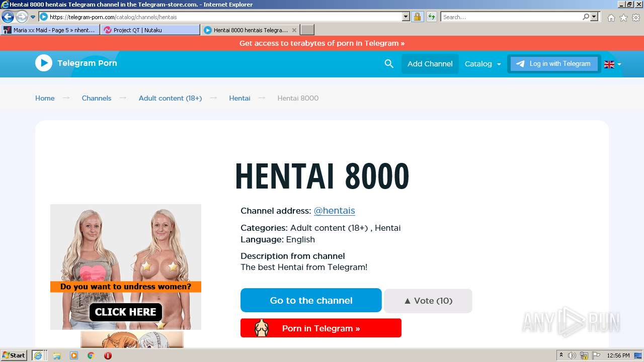The image size is (644, 362).
Task: Open the UK flag language selector
Action: pyautogui.click(x=612, y=64)
